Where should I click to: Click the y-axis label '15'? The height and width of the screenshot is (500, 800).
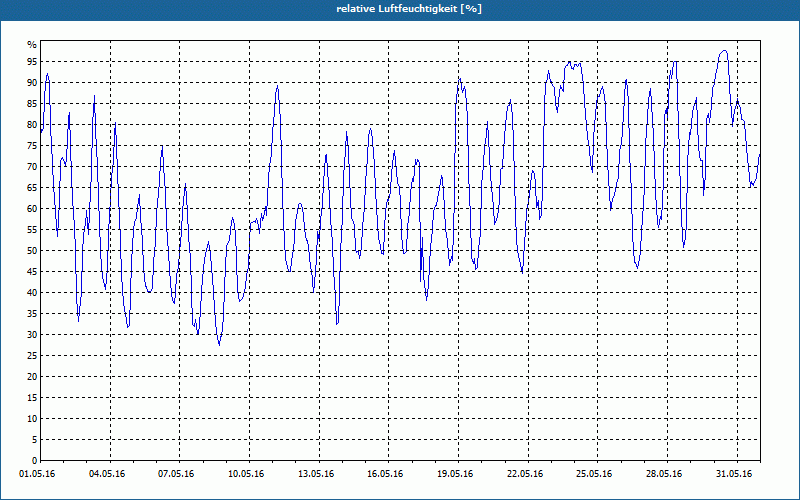[32, 398]
